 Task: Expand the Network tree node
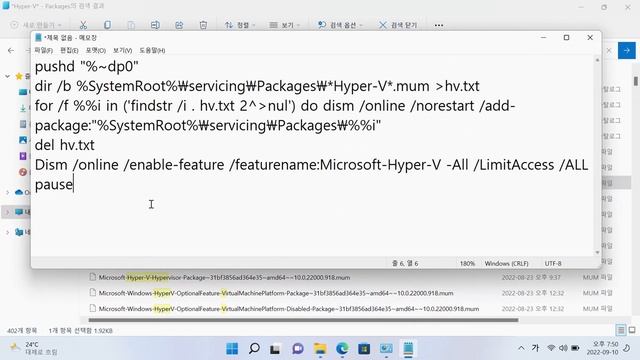click(x=7, y=232)
